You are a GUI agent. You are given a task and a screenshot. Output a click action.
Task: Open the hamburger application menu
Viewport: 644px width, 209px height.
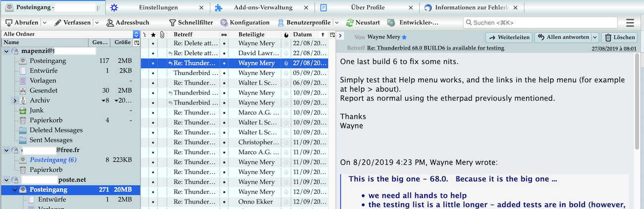(630, 23)
